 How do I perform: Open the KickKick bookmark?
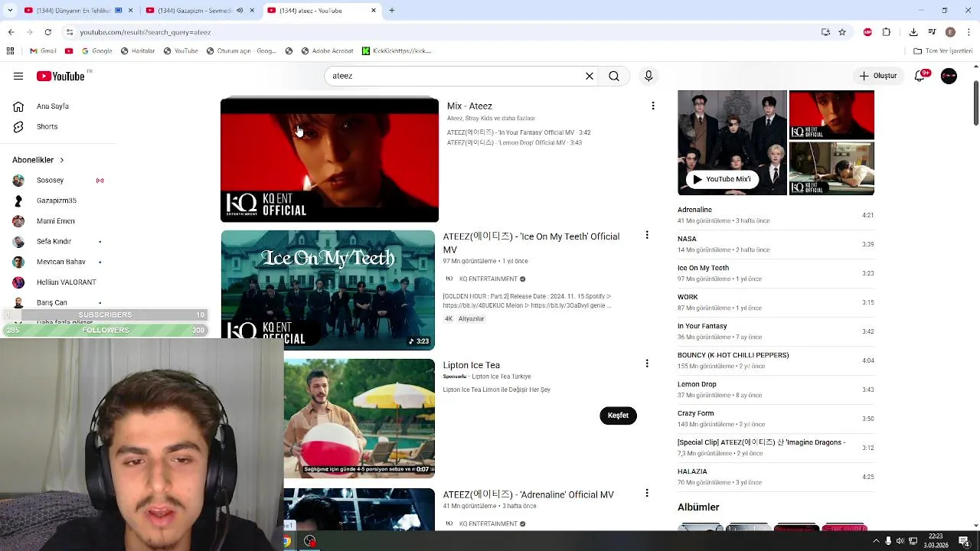point(397,51)
